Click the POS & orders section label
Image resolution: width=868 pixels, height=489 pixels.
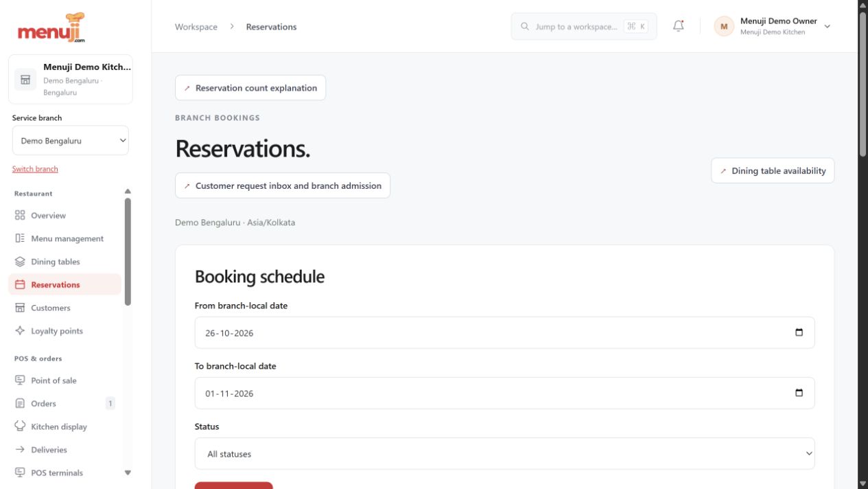tap(38, 359)
